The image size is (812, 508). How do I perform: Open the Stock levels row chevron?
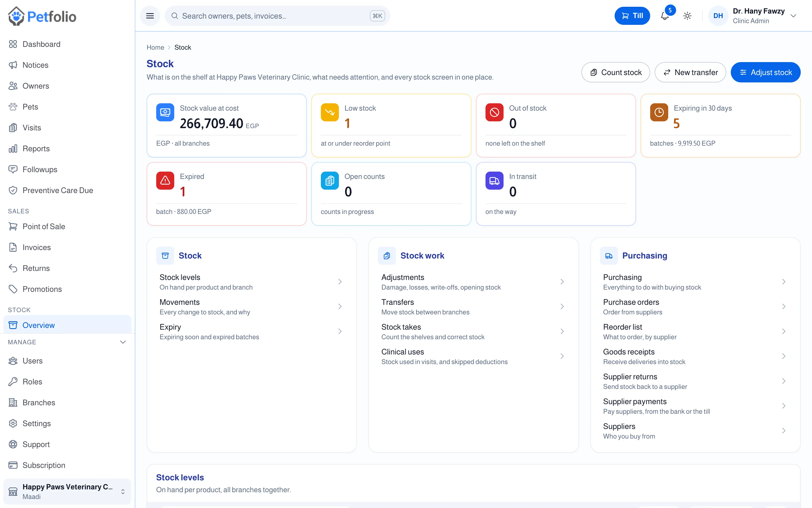pos(340,282)
